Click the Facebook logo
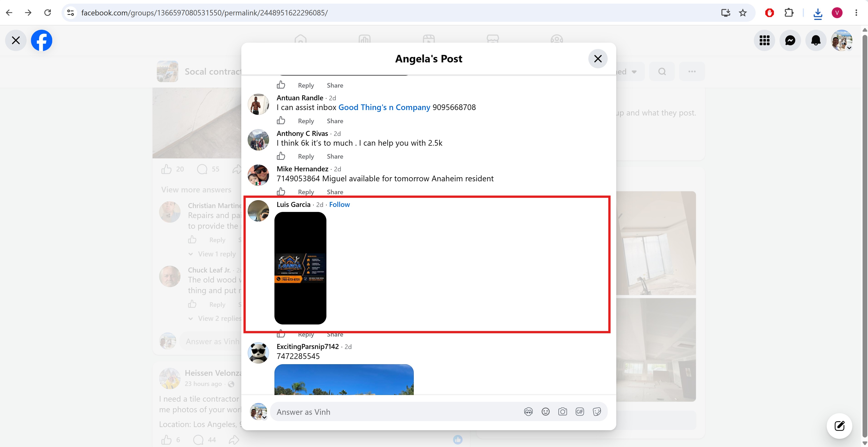 (42, 40)
